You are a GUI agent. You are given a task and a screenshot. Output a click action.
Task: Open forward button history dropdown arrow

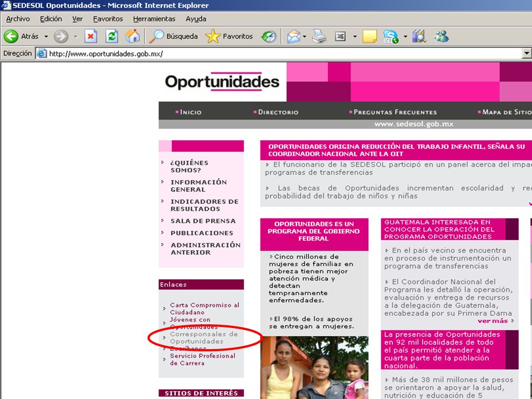76,37
